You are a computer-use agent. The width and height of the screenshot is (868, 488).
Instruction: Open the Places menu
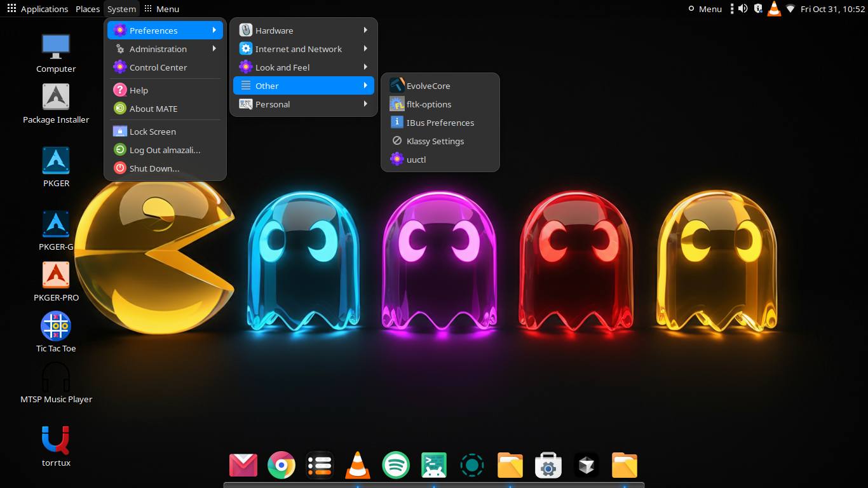[88, 9]
